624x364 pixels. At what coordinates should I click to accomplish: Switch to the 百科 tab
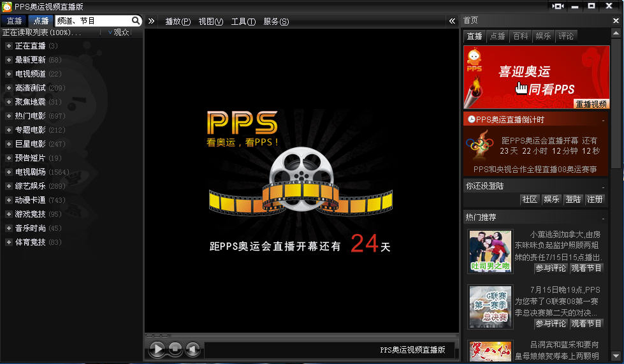(x=520, y=36)
